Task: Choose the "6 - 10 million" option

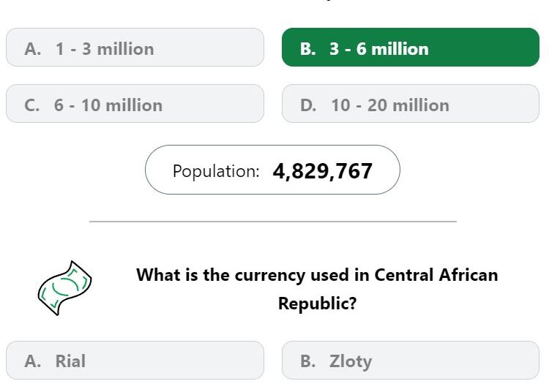Action: point(135,105)
